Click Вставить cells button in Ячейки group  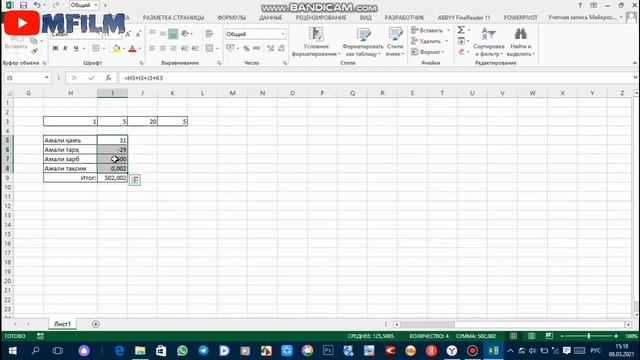(430, 31)
